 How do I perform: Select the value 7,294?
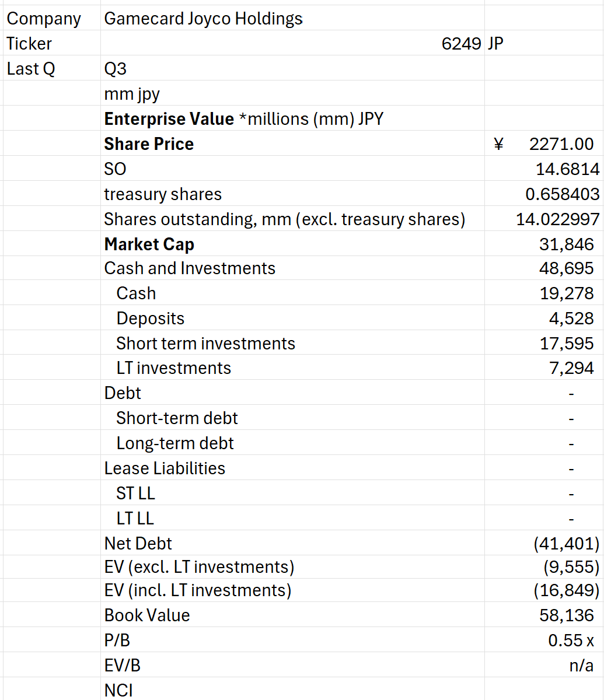[x=571, y=368]
